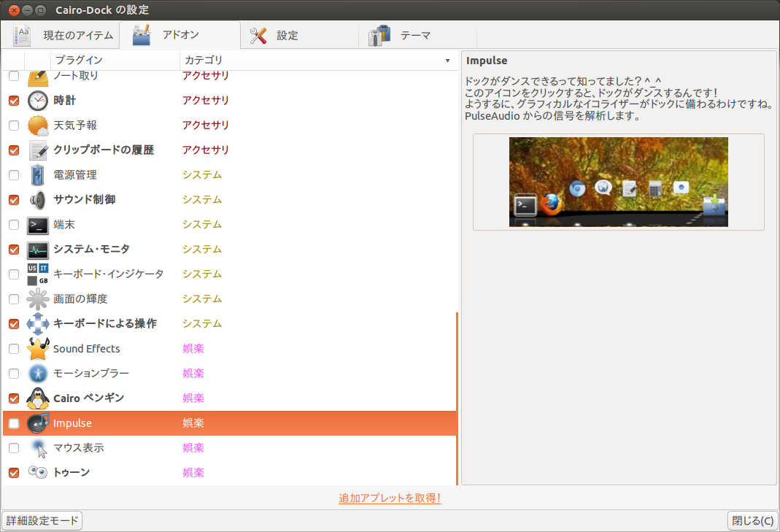Select the clipboard history notepad icon
The height and width of the screenshot is (532, 780).
click(x=38, y=150)
